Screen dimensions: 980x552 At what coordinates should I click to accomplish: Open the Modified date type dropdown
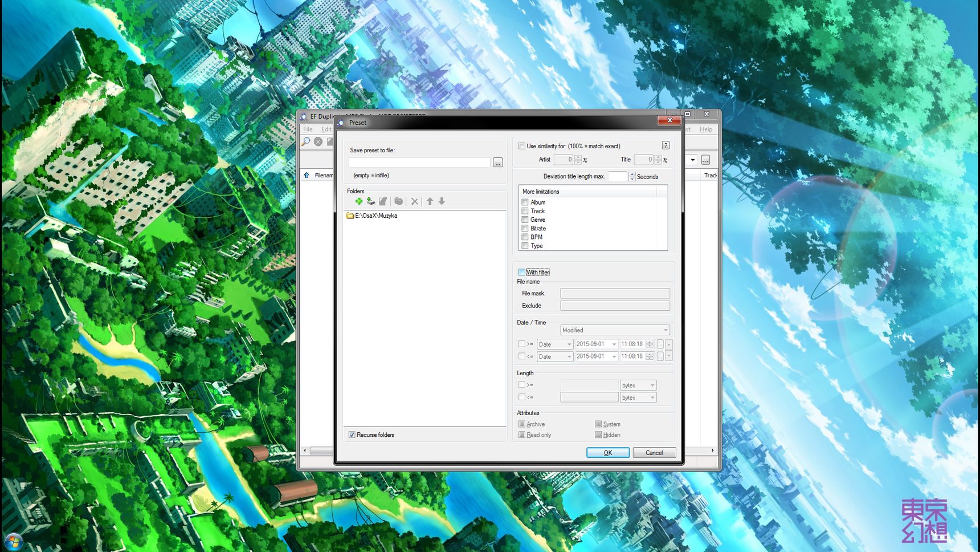coord(615,330)
